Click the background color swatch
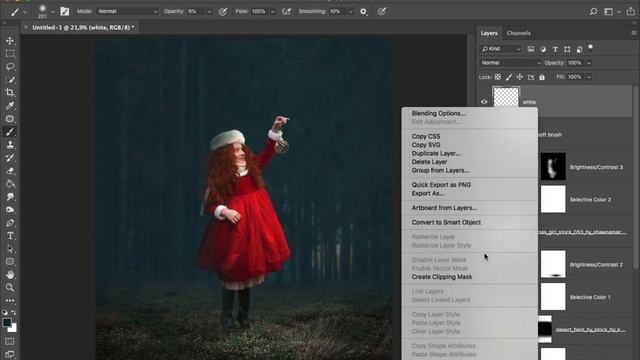Viewport: 640px width, 360px height. coord(13,328)
